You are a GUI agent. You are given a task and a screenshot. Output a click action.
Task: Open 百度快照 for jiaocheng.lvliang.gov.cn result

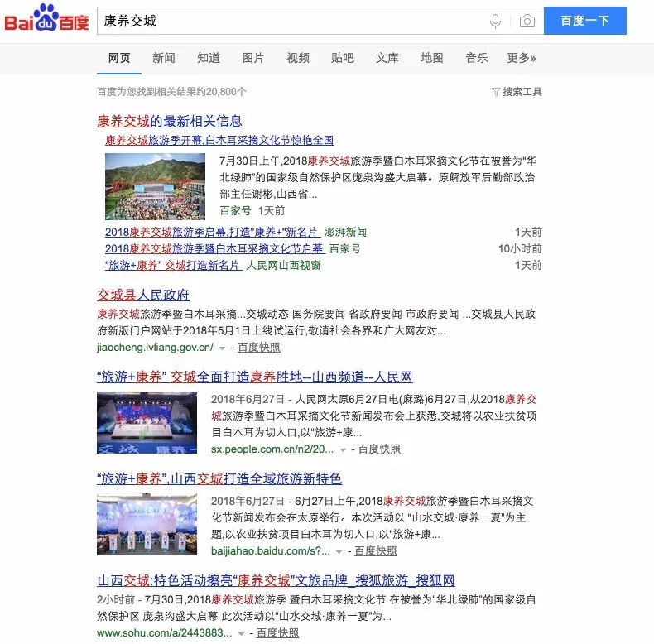tap(259, 348)
